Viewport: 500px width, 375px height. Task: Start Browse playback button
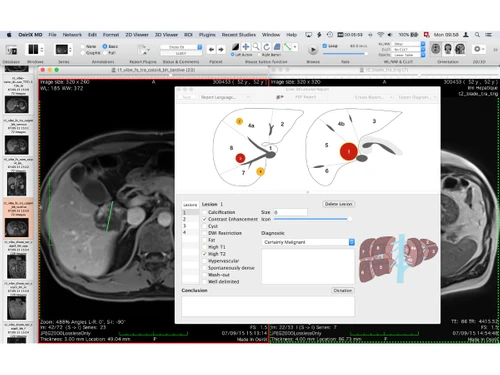tap(313, 50)
